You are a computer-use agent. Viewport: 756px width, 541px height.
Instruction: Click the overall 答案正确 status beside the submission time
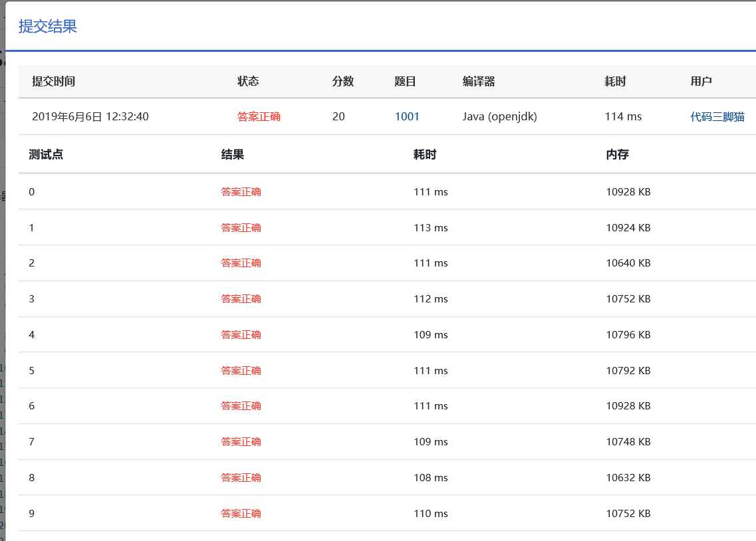[x=259, y=116]
